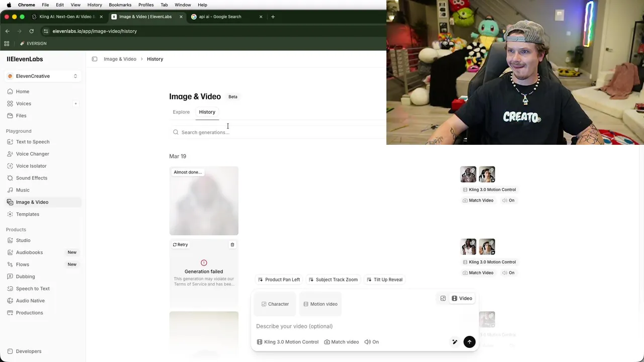Toggle the sidebar panel icon

[x=95, y=59]
